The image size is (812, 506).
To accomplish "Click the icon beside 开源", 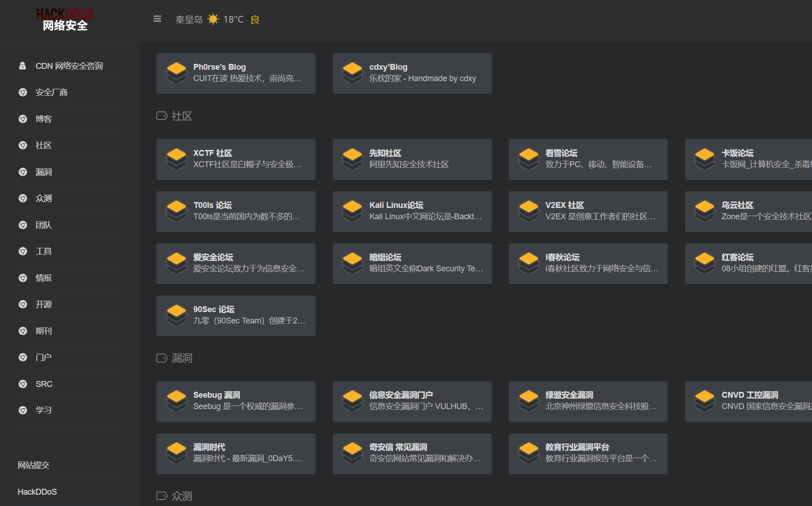I will 23,304.
